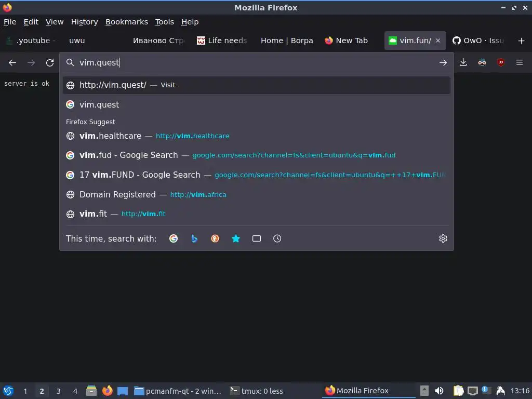Switch to the OwO · Issu GitHub tab
Viewport: 532px width, 399px height.
point(478,41)
